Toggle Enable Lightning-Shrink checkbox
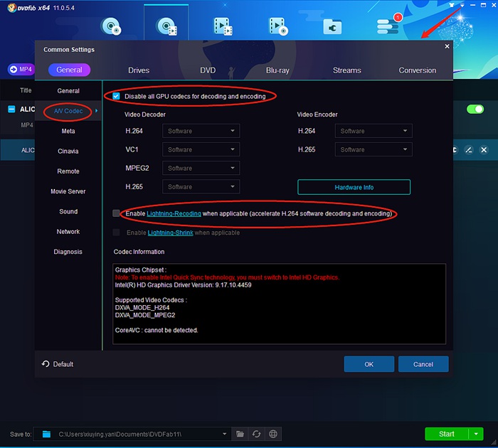This screenshot has width=498, height=448. (x=116, y=233)
